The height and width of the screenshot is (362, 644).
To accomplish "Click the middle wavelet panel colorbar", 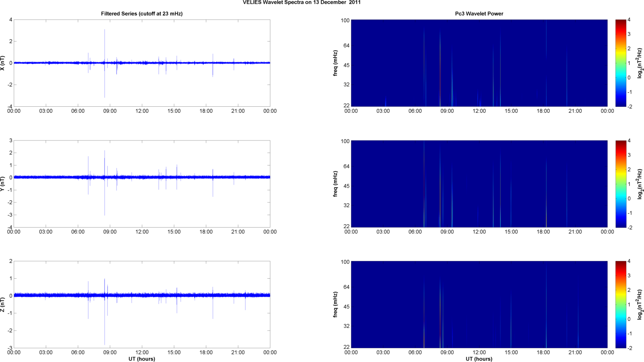I will pyautogui.click(x=621, y=184).
